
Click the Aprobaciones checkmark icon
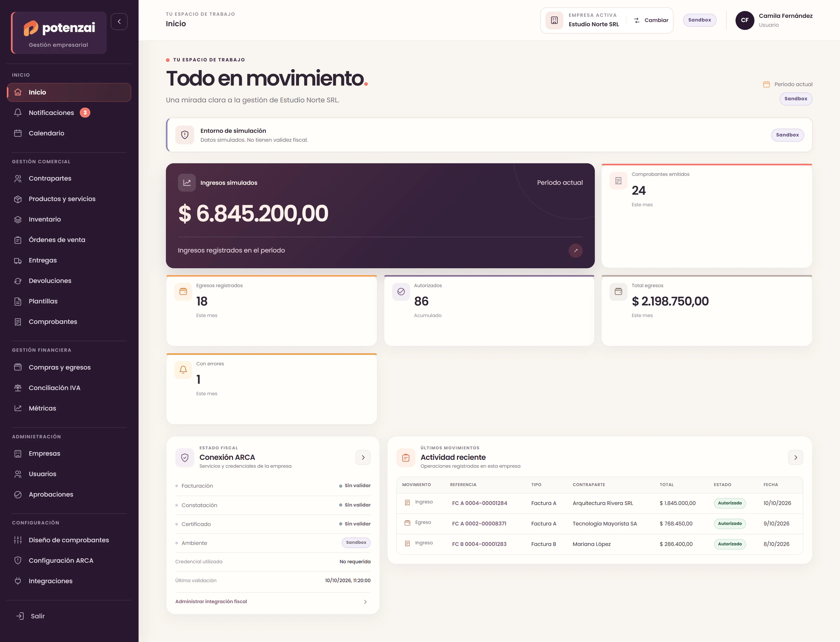point(18,494)
